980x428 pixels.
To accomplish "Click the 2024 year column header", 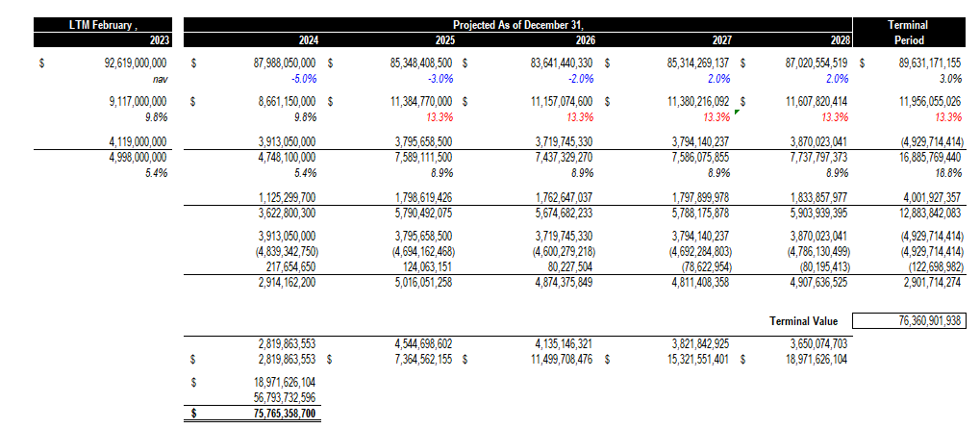I will pos(308,40).
